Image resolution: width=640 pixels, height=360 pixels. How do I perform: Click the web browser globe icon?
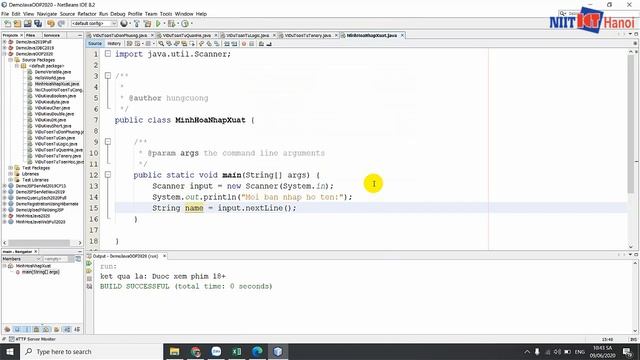point(124,24)
